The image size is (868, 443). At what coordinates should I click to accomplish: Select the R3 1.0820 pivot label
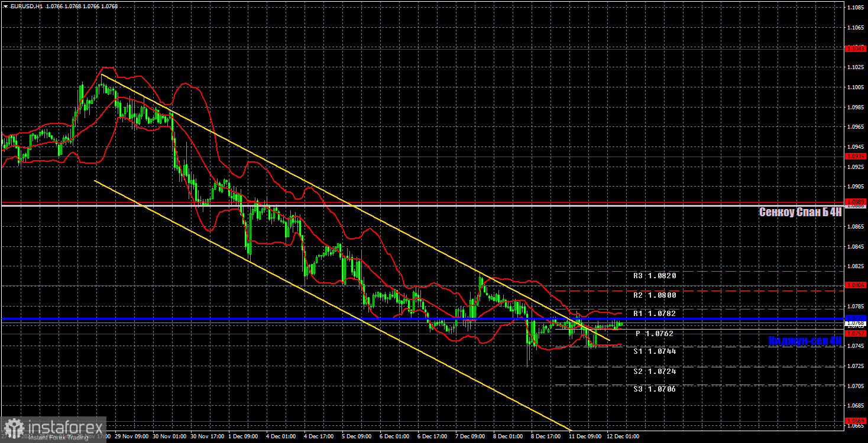click(655, 276)
